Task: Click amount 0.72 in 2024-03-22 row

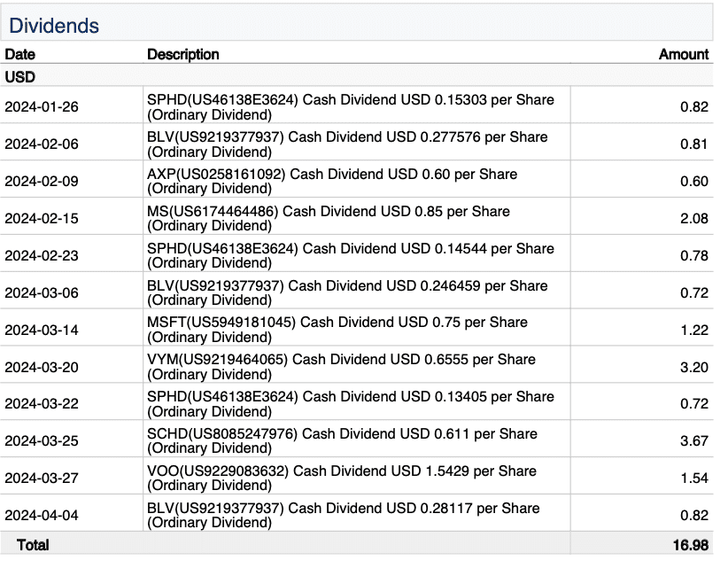Action: pos(694,404)
